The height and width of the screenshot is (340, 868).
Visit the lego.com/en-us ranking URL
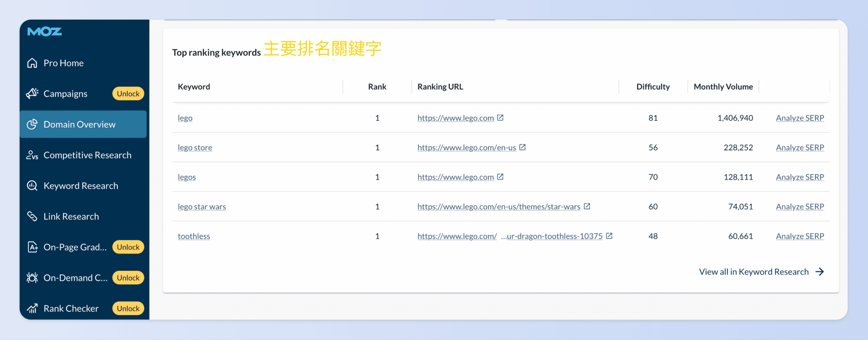[467, 147]
